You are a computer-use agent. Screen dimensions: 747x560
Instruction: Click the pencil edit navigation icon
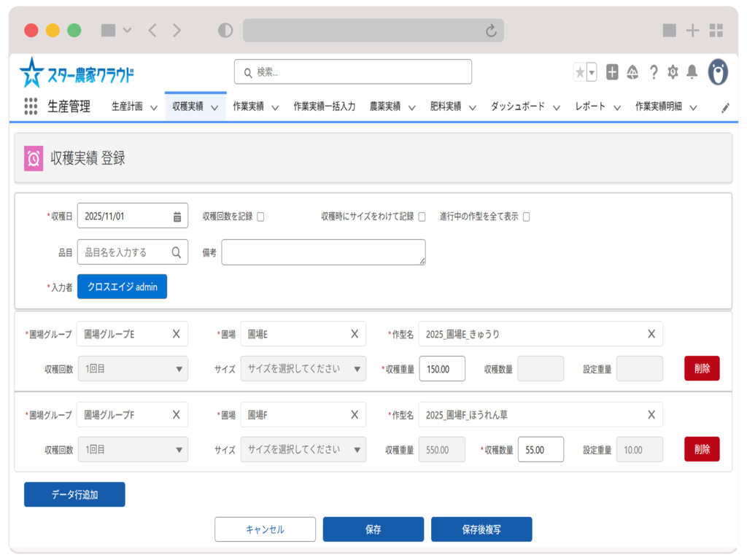point(725,107)
